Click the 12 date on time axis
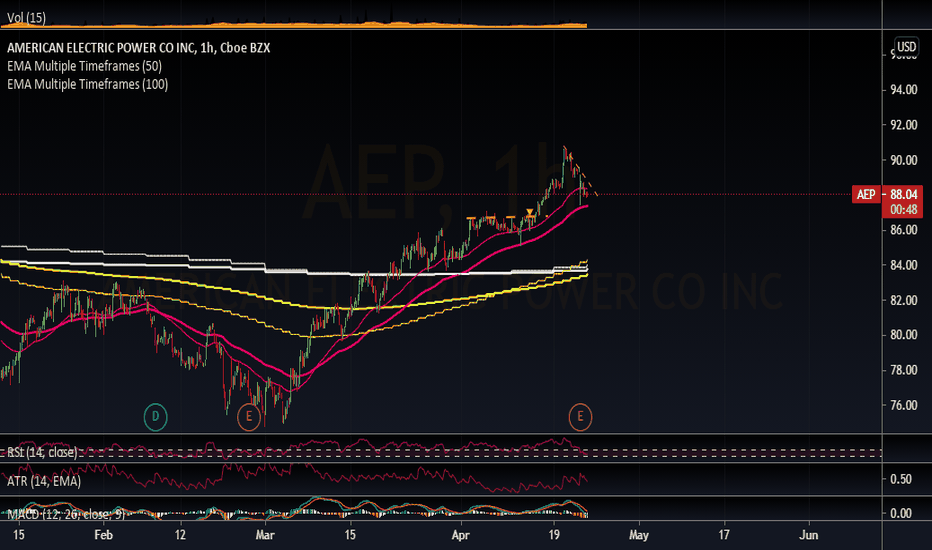 [x=180, y=535]
